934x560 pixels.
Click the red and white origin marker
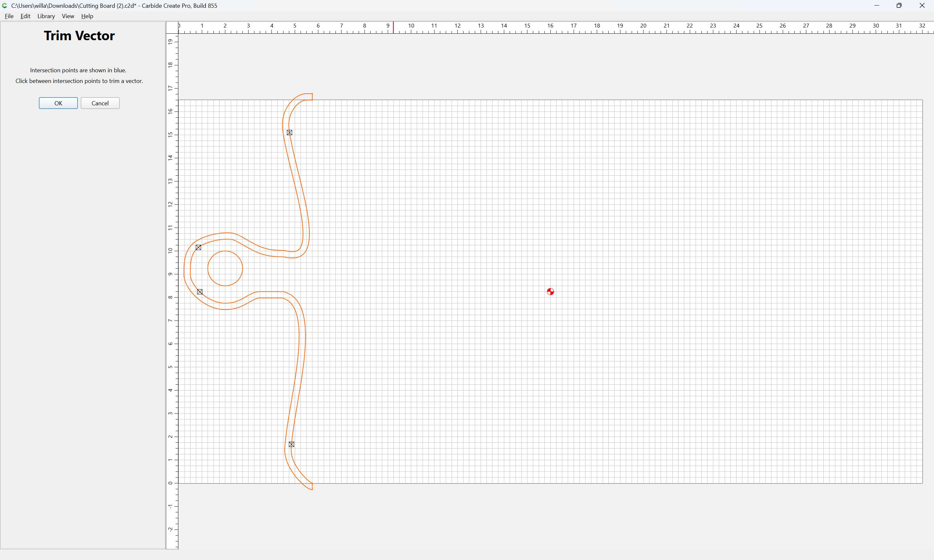click(x=550, y=292)
